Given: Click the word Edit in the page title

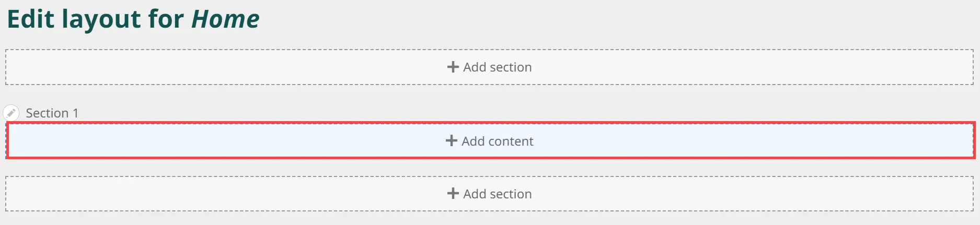Looking at the screenshot, I should coord(30,19).
